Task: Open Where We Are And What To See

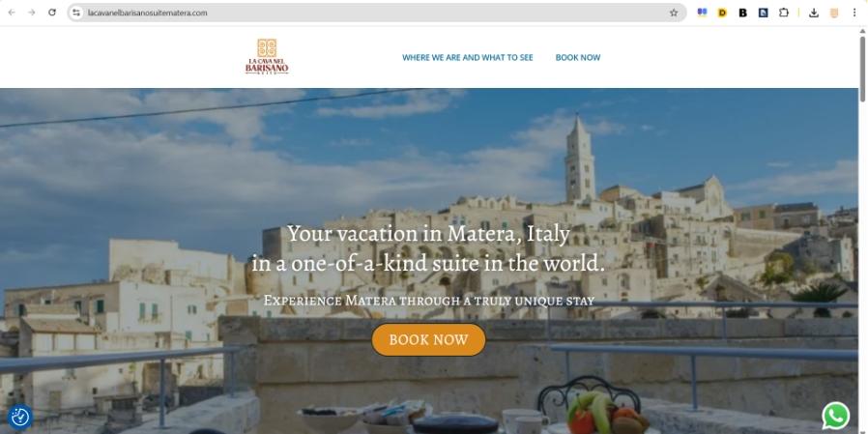Action: point(467,58)
